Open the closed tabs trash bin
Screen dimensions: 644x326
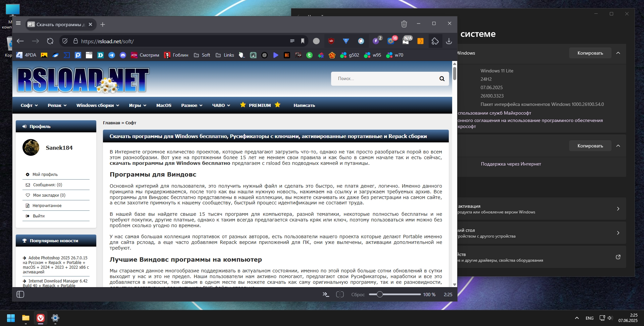[x=404, y=24]
